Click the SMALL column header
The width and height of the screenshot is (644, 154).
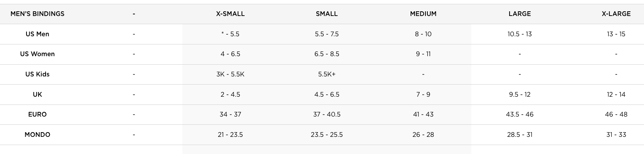326,14
